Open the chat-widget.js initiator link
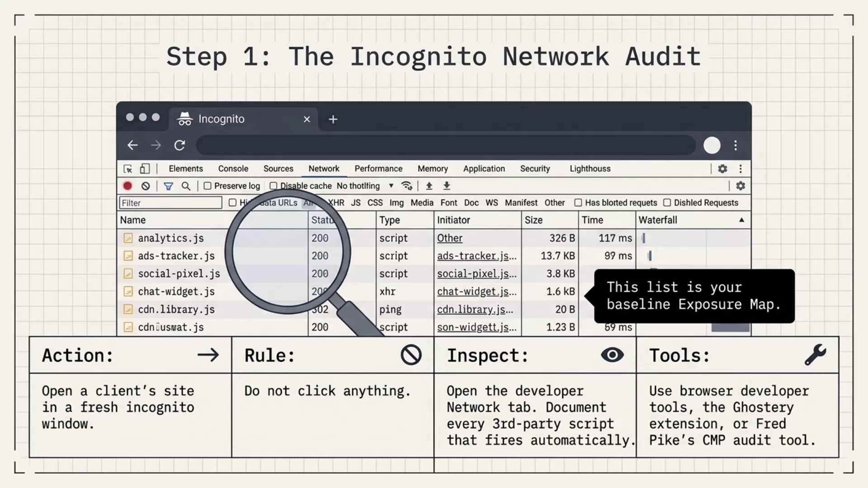 point(476,291)
